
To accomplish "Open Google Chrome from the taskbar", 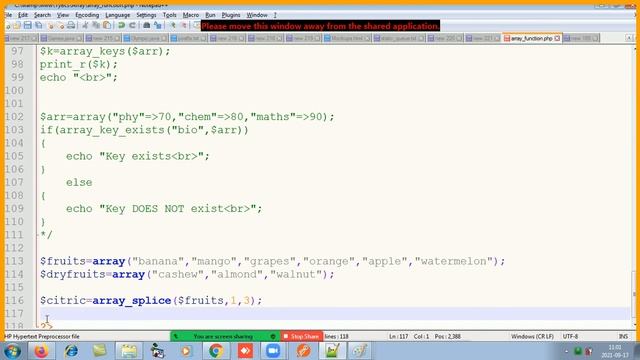I will 216,351.
